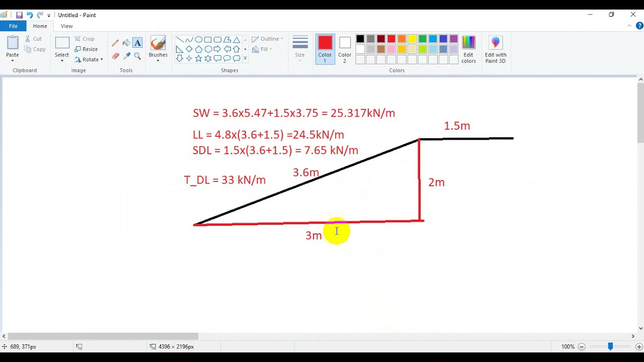Choose the Five-point star shape

pyautogui.click(x=199, y=58)
